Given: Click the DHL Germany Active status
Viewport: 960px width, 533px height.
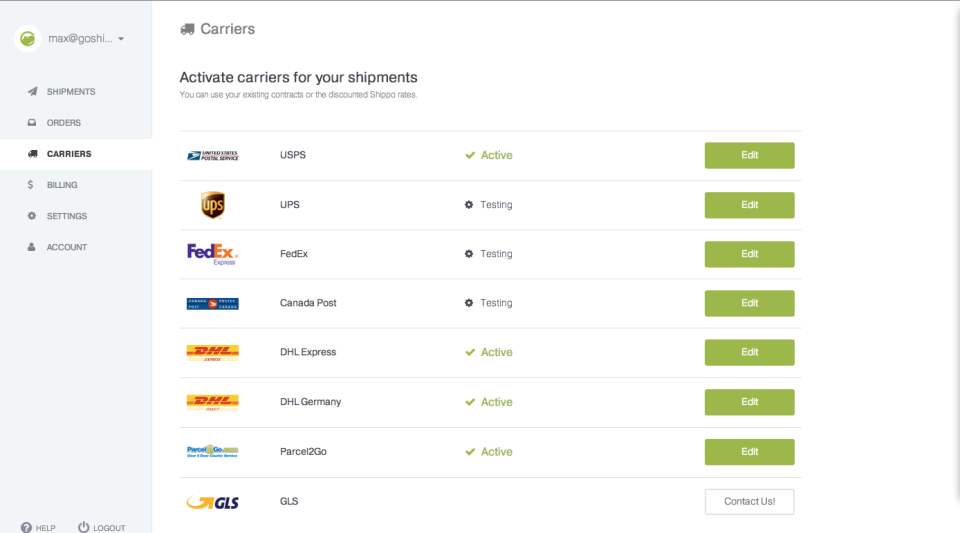Looking at the screenshot, I should click(x=489, y=402).
